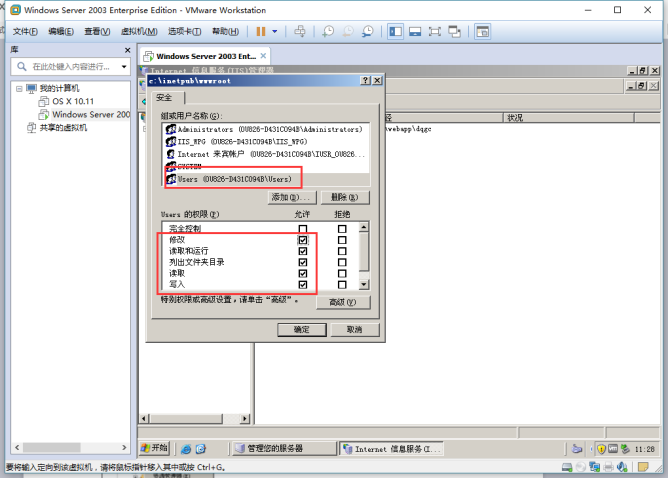The height and width of the screenshot is (478, 669).
Task: Toggle Allow checkbox for 完全控制
Action: point(302,229)
